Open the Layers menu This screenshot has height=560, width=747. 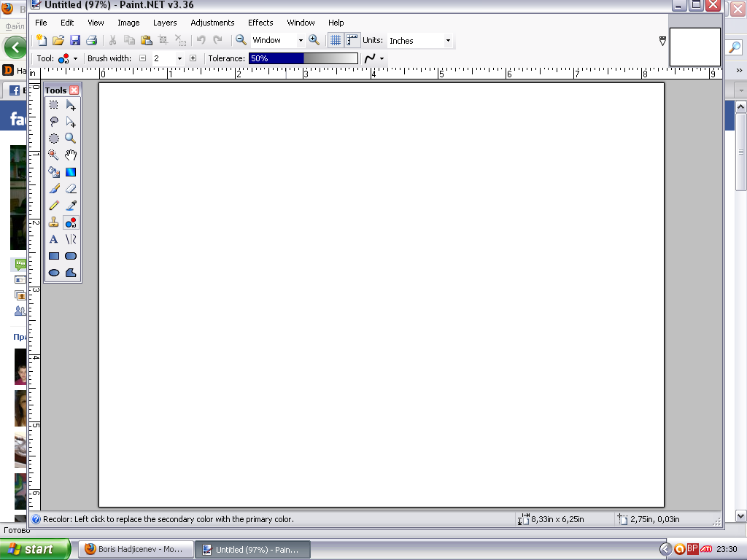165,23
